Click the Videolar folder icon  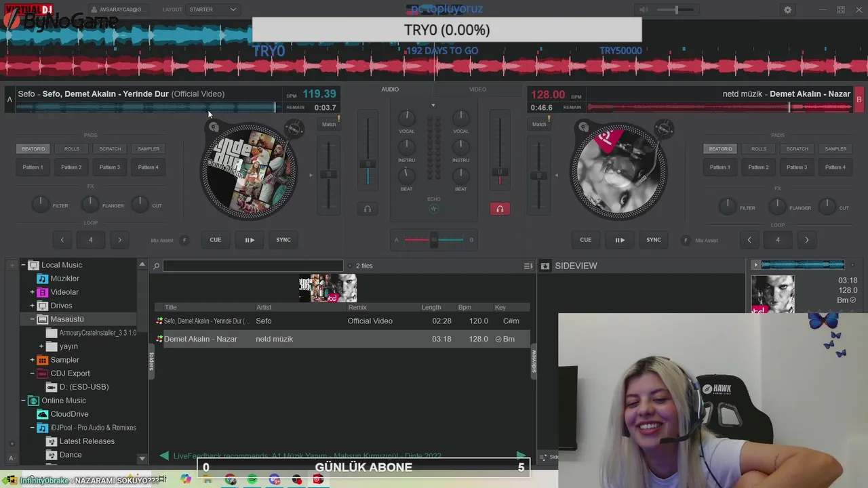point(42,292)
